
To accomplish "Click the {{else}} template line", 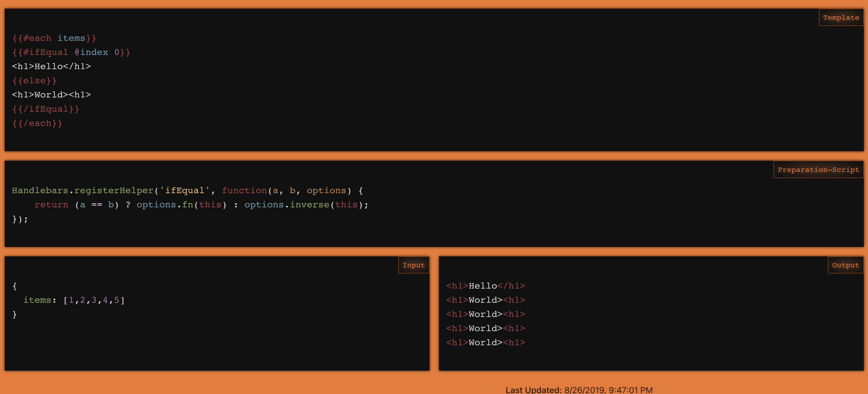I will pyautogui.click(x=34, y=81).
